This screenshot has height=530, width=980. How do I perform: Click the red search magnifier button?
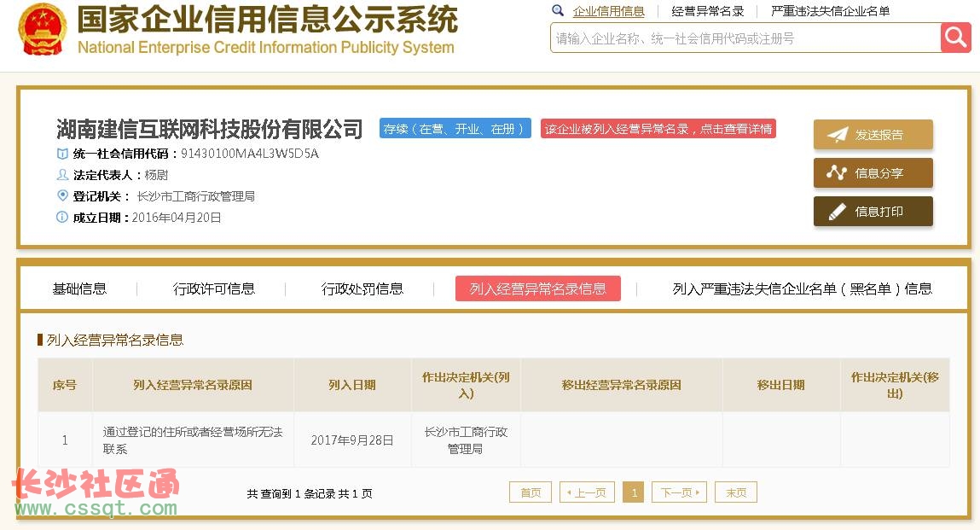click(955, 38)
